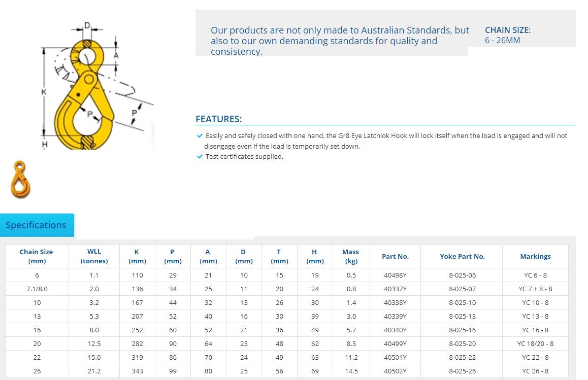Click the 'Our products are not only made' statement
Viewport: 588px width, 380px height.
point(340,41)
